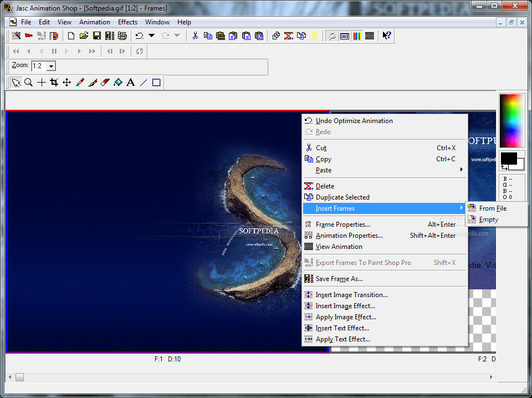This screenshot has height=398, width=532.
Task: Launch the Banner Wizard
Action: 29,35
